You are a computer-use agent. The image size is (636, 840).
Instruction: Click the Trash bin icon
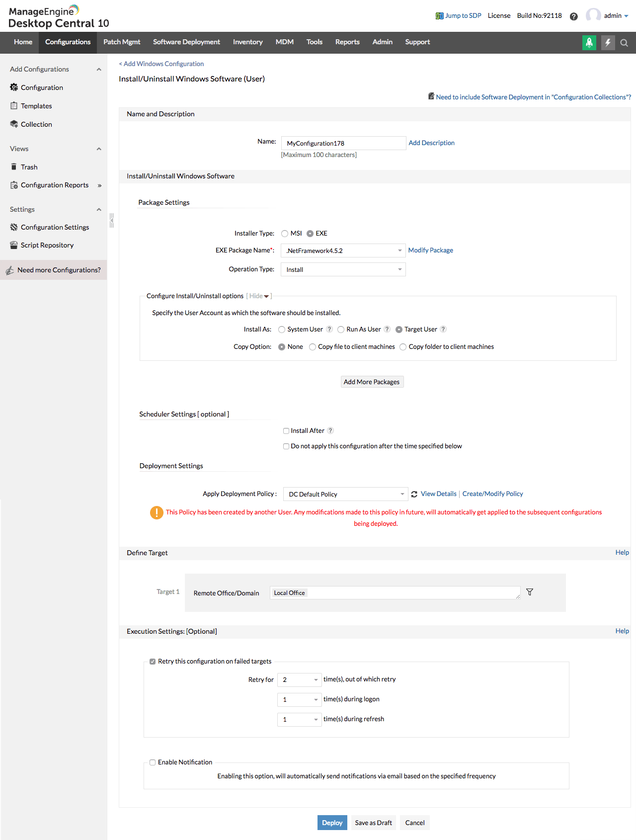14,167
